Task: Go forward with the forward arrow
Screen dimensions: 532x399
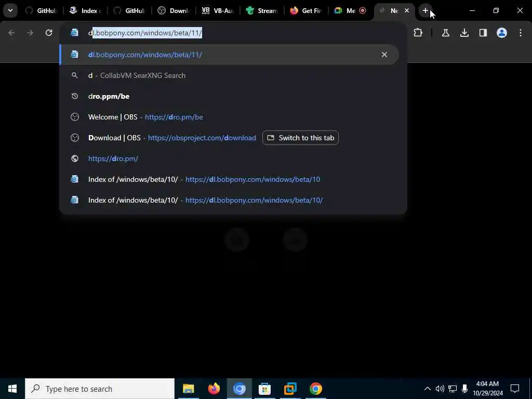Action: 30,33
